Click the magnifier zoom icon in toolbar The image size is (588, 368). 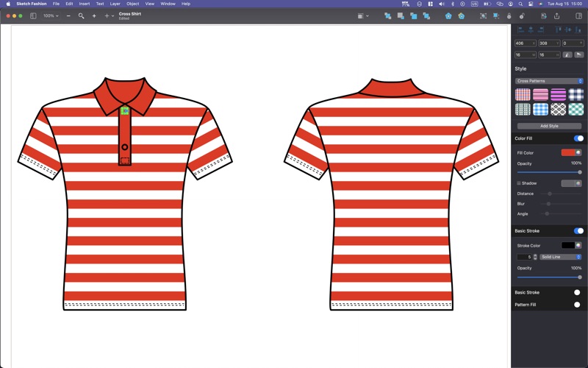81,15
